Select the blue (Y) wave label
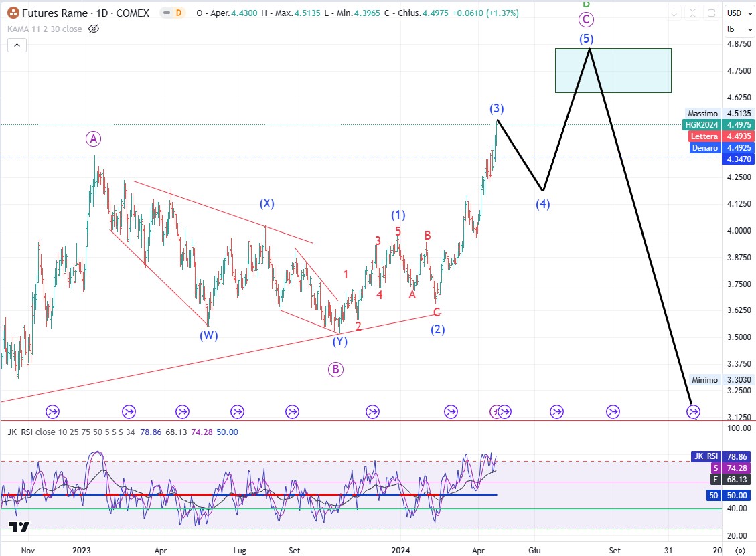The height and width of the screenshot is (556, 756). click(x=340, y=342)
